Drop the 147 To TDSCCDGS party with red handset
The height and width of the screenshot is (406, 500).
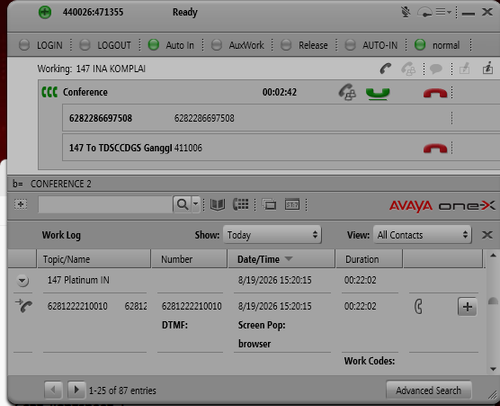click(435, 148)
